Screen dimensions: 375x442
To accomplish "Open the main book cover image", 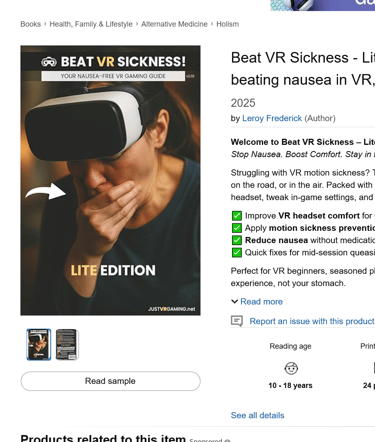I will (x=110, y=180).
